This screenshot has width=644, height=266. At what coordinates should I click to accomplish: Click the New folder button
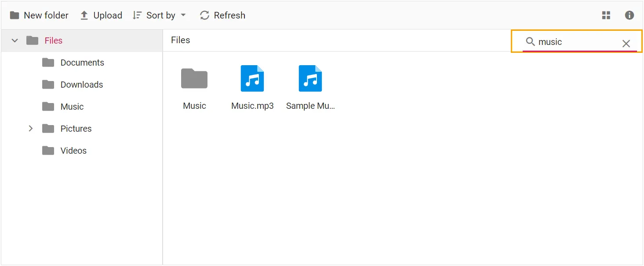click(39, 15)
